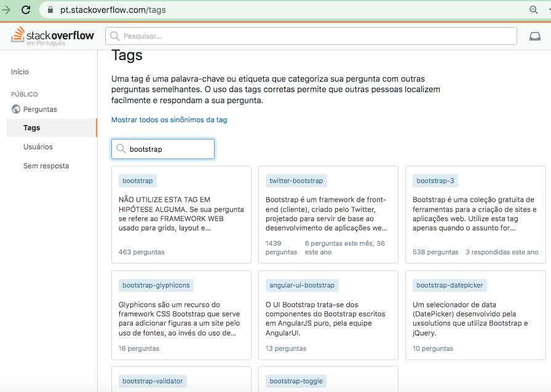Click the 463 perguntas count
Screen dimensions: 551x392
[x=141, y=252]
